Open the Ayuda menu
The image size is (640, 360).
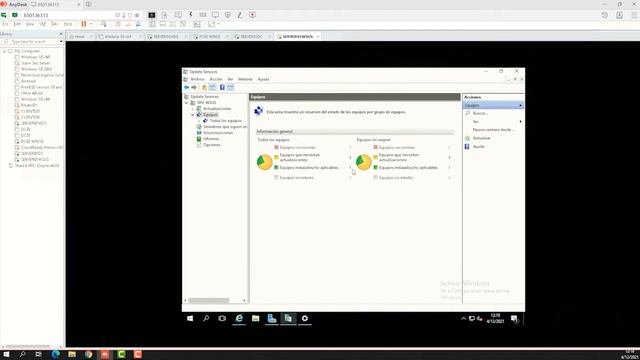(x=263, y=79)
